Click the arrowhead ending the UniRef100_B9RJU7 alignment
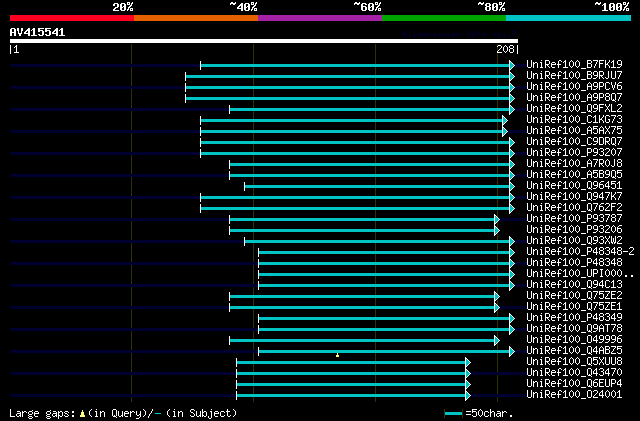This screenshot has width=640, height=421. pyautogui.click(x=512, y=76)
